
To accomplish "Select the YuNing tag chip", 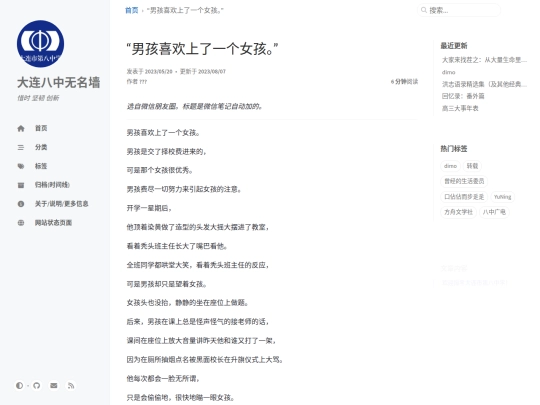I will [502, 197].
